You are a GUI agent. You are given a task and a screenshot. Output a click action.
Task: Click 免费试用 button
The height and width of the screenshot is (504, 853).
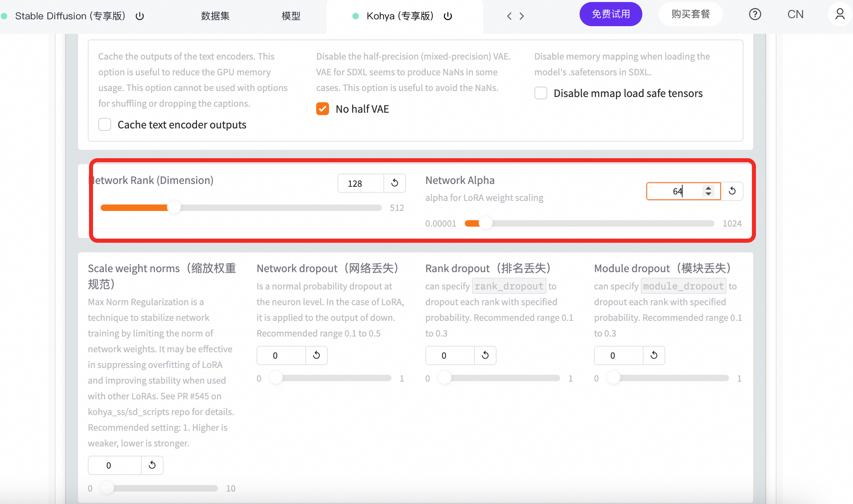(x=611, y=14)
